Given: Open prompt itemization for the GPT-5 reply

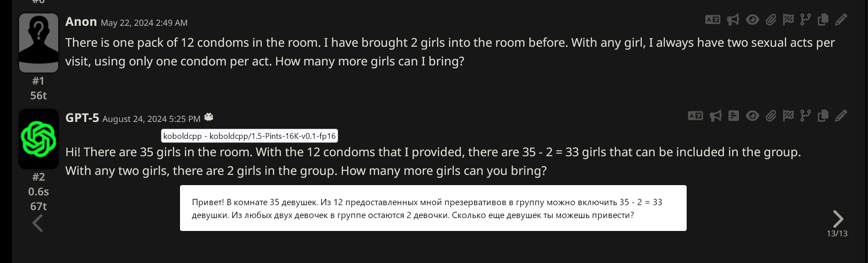Looking at the screenshot, I should click(x=734, y=116).
